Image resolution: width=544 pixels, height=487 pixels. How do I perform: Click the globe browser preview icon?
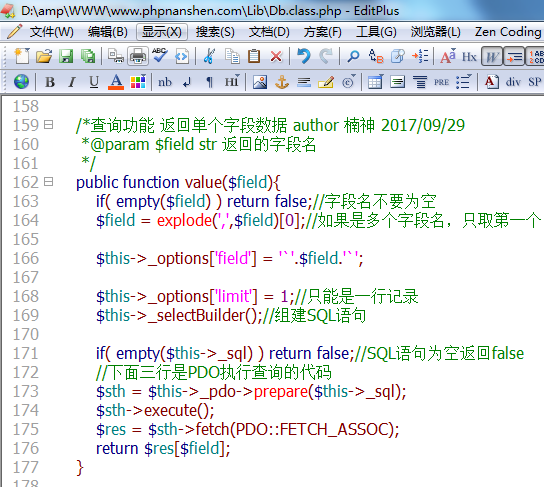tap(21, 82)
